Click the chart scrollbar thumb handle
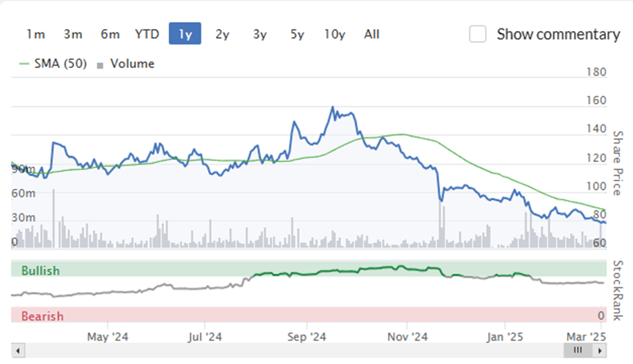The width and height of the screenshot is (633, 364). [578, 351]
